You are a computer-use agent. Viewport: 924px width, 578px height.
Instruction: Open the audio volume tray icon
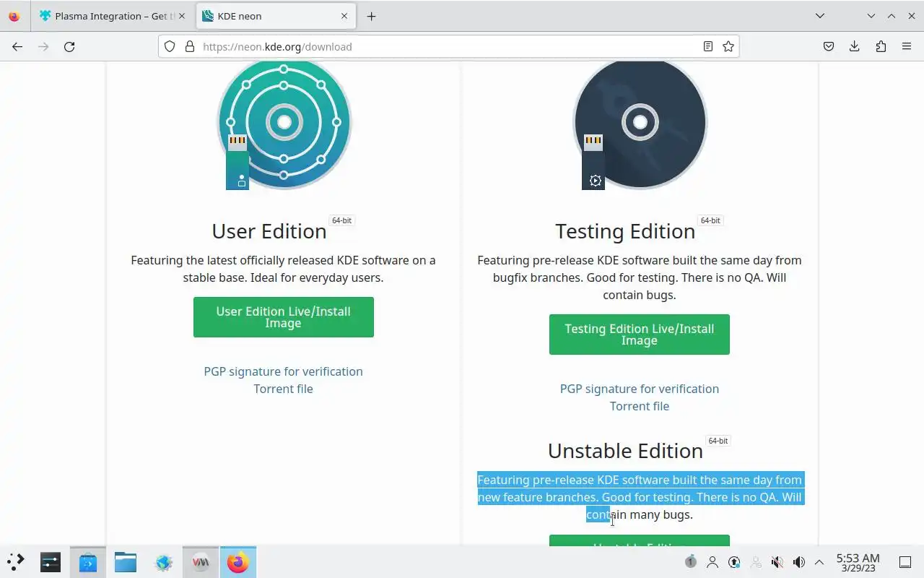799,562
